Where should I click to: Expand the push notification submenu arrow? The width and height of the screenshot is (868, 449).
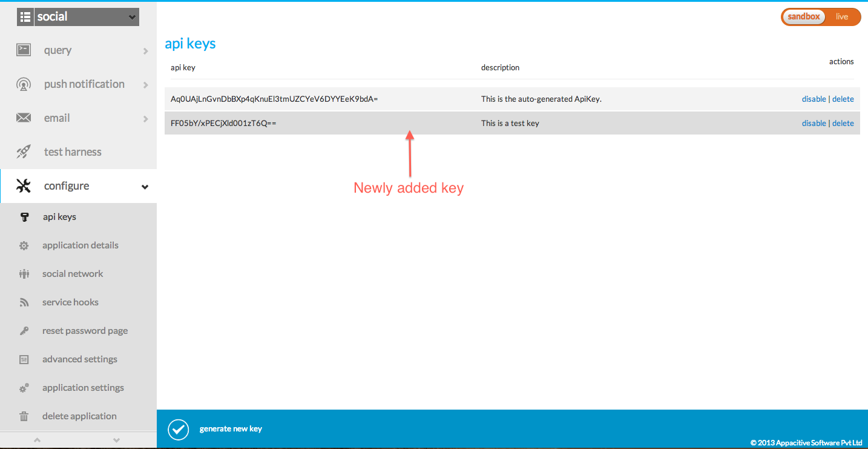tap(145, 85)
